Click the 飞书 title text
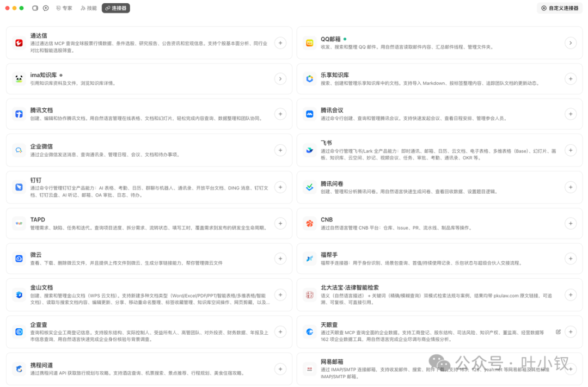 [x=326, y=143]
